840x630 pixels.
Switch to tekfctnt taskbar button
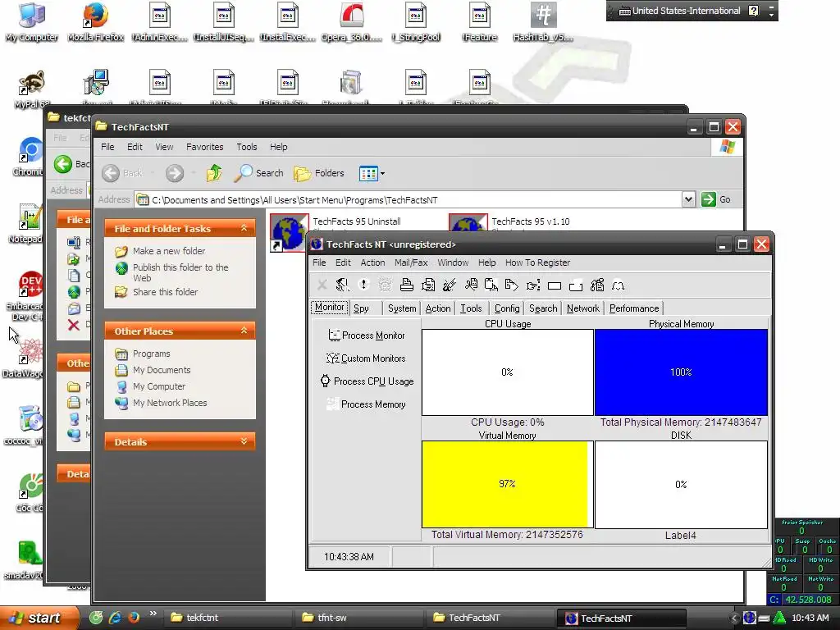tap(228, 618)
